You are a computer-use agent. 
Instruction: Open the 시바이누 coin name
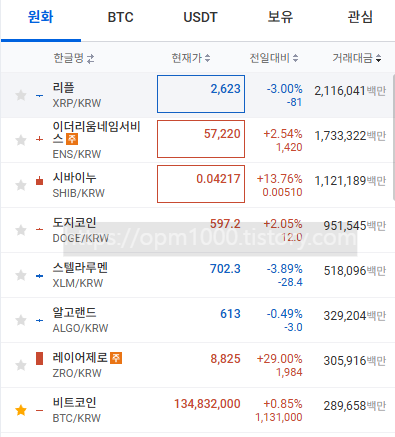(x=74, y=177)
